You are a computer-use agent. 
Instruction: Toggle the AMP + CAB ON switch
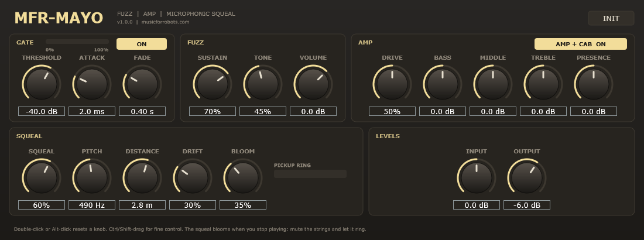coord(580,44)
